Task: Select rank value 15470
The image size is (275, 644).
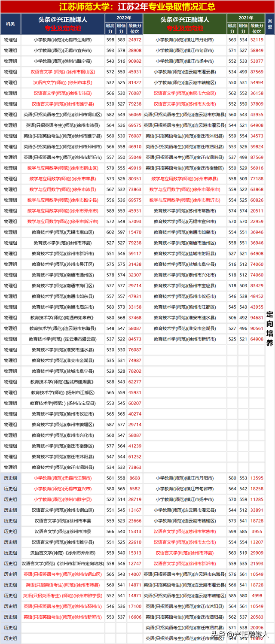Action: click(135, 232)
